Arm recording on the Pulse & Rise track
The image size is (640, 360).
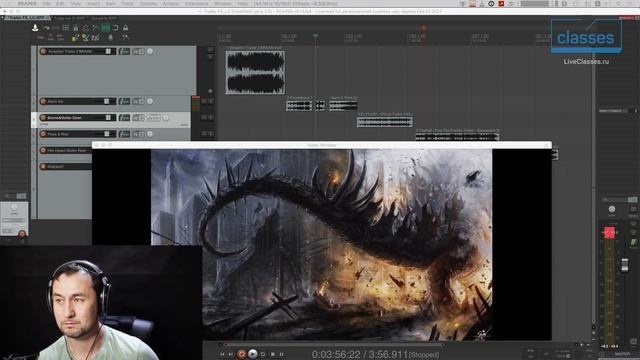coord(43,134)
